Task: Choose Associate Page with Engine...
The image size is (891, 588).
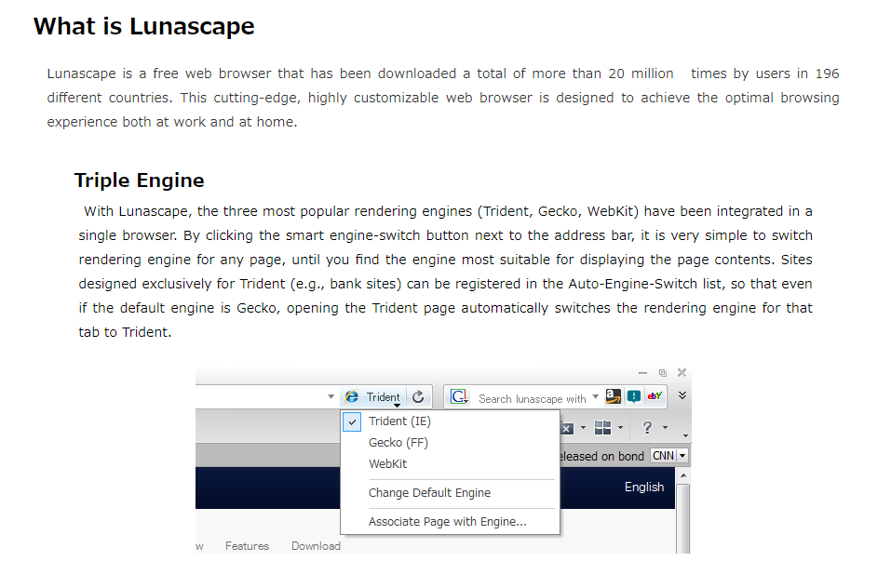Action: pos(450,522)
